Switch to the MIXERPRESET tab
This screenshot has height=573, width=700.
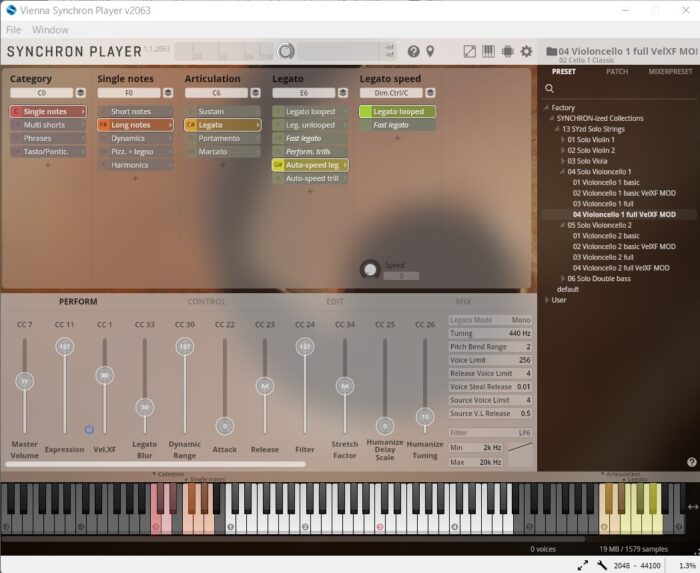coord(669,72)
